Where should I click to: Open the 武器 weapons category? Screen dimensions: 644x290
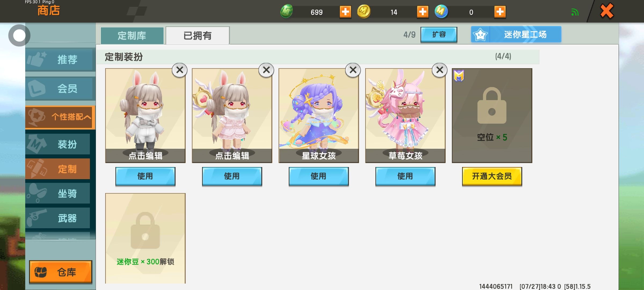click(58, 218)
